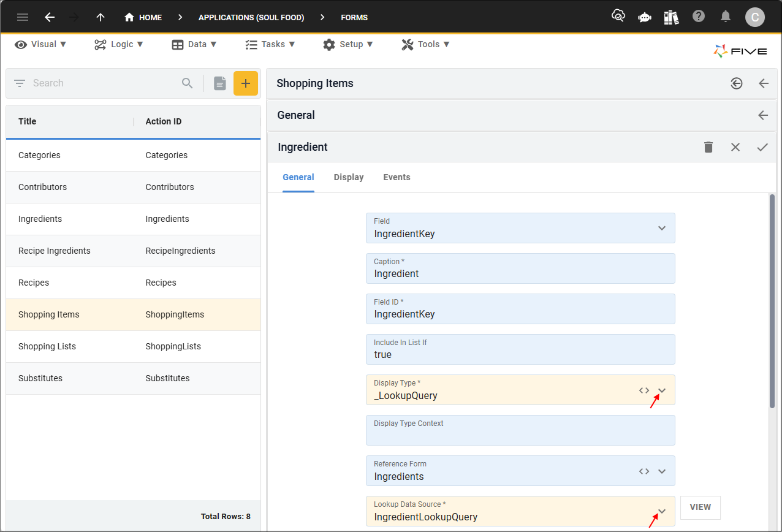This screenshot has width=782, height=532.
Task: Expand the Lookup Data Source dropdown
Action: click(x=662, y=511)
